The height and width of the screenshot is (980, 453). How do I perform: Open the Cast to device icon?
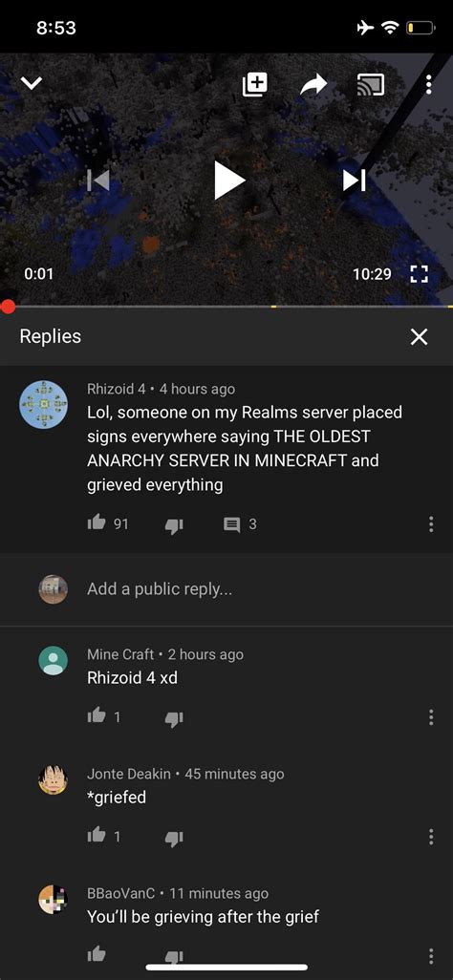point(371,84)
